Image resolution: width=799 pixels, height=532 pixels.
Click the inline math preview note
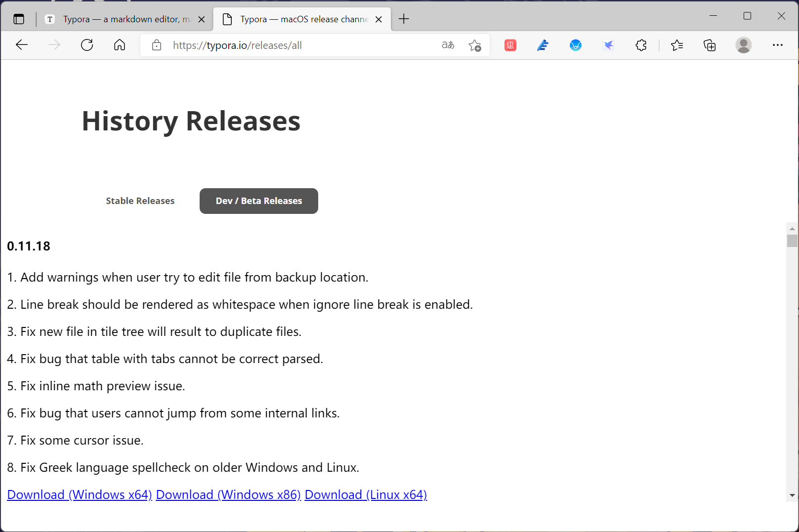(x=96, y=386)
